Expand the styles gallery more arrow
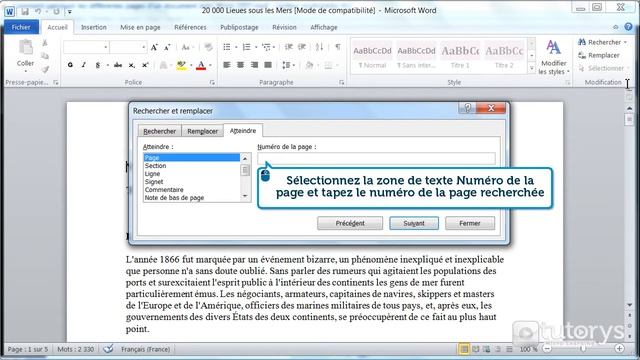 tap(531, 69)
